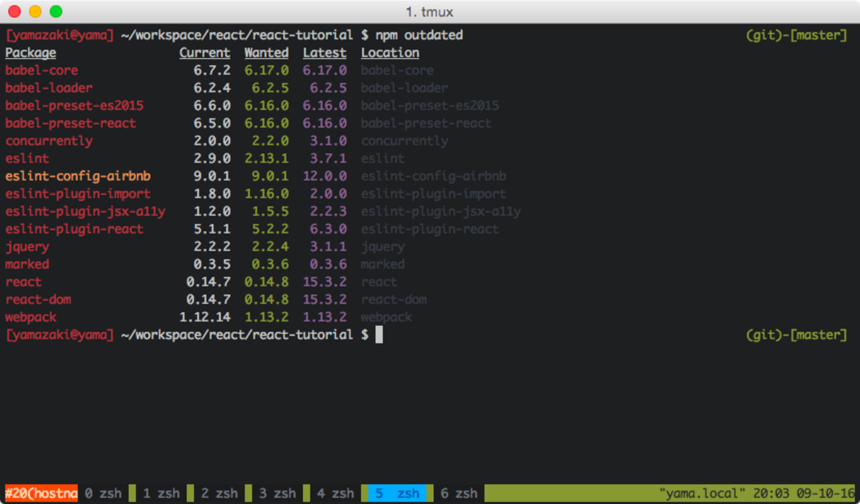Viewport: 860px width, 504px height.
Task: Switch to tmux window "1 zsh"
Action: pyautogui.click(x=162, y=493)
